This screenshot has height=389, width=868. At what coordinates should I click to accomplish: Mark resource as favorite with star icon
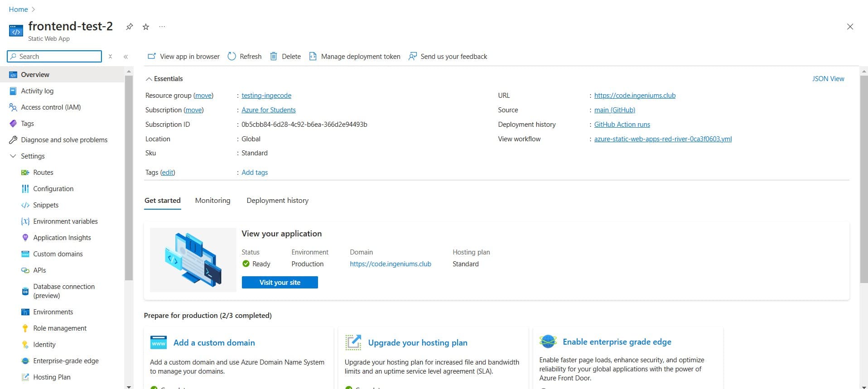[x=146, y=27]
